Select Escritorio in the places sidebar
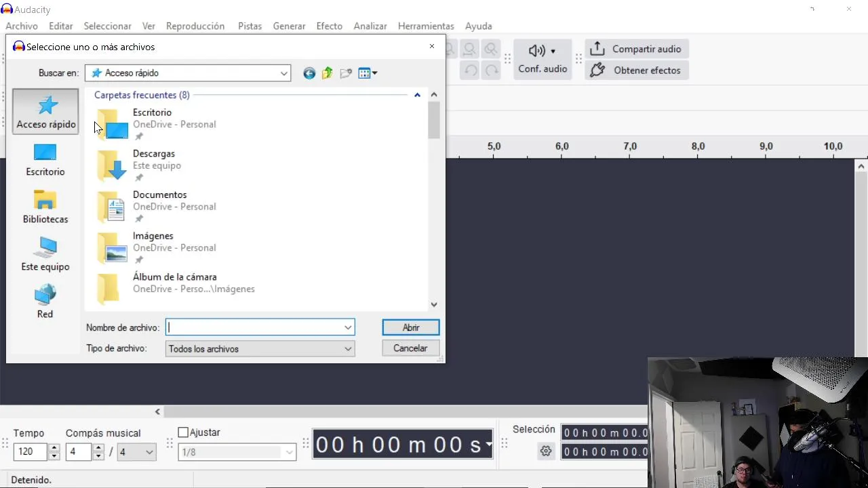This screenshot has height=488, width=868. tap(45, 160)
